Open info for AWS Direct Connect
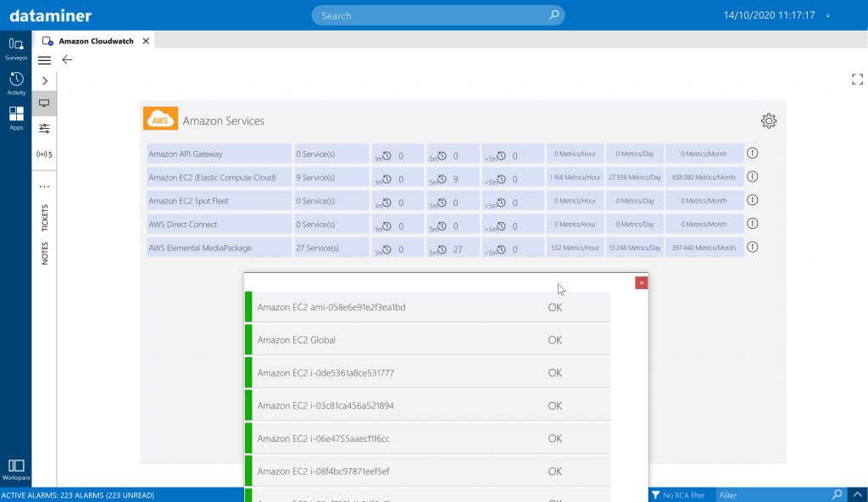 (x=753, y=223)
